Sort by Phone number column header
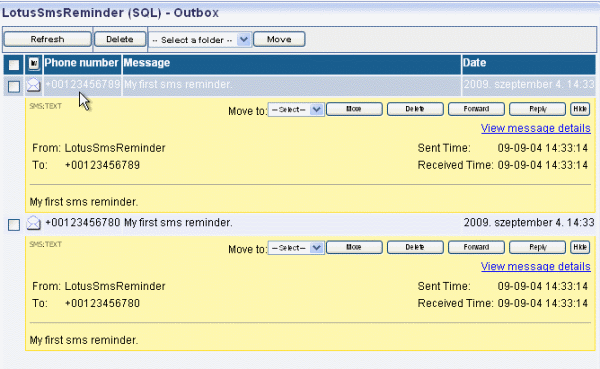The height and width of the screenshot is (369, 600). (x=82, y=63)
